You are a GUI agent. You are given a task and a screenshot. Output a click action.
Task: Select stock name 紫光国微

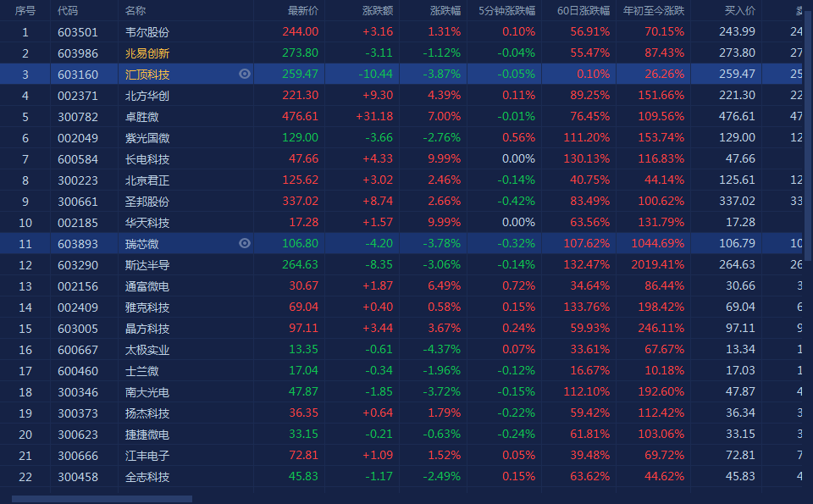pos(147,138)
